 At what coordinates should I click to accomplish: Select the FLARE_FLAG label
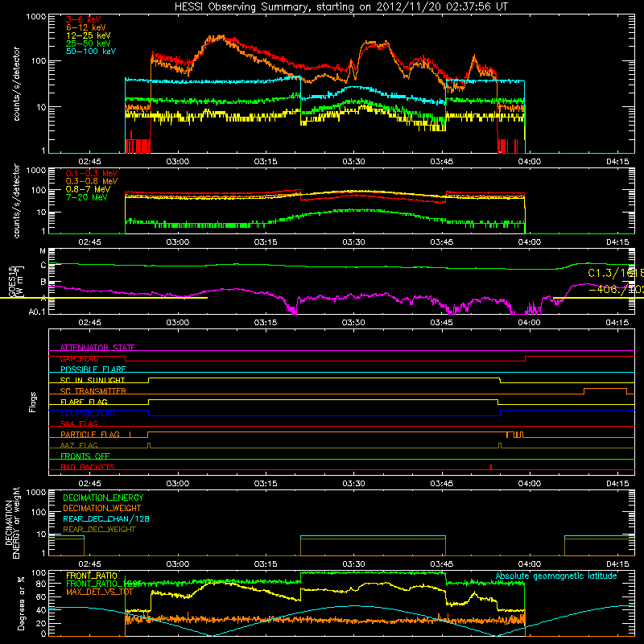pyautogui.click(x=84, y=402)
